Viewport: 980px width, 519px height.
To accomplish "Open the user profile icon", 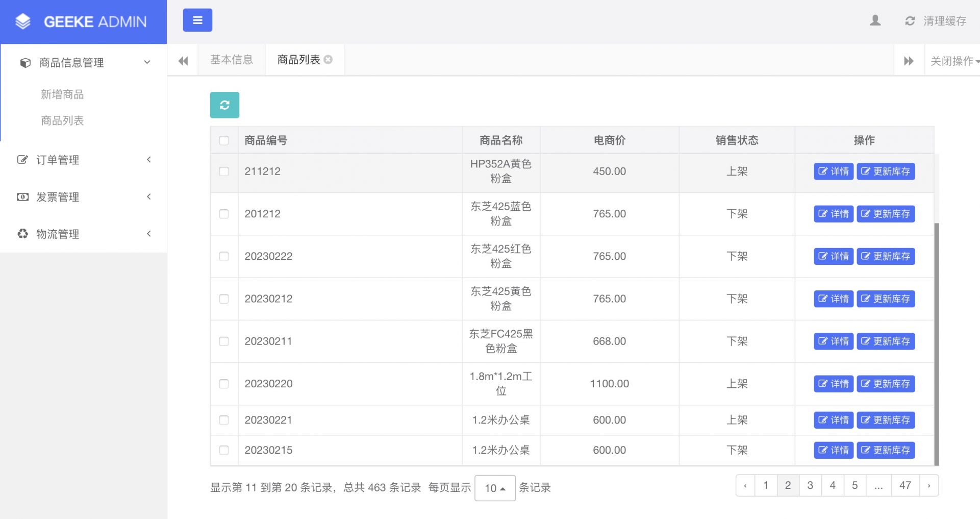I will click(x=875, y=21).
